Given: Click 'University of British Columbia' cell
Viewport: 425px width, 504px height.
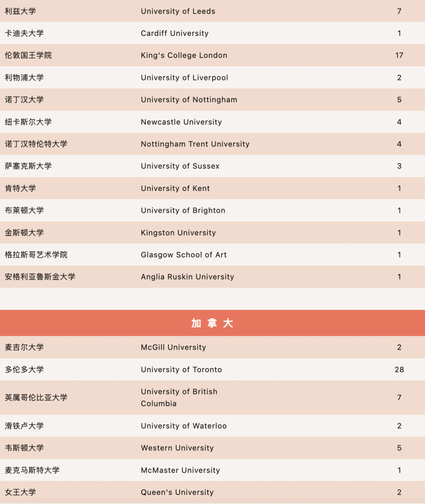Looking at the screenshot, I should coord(179,398).
